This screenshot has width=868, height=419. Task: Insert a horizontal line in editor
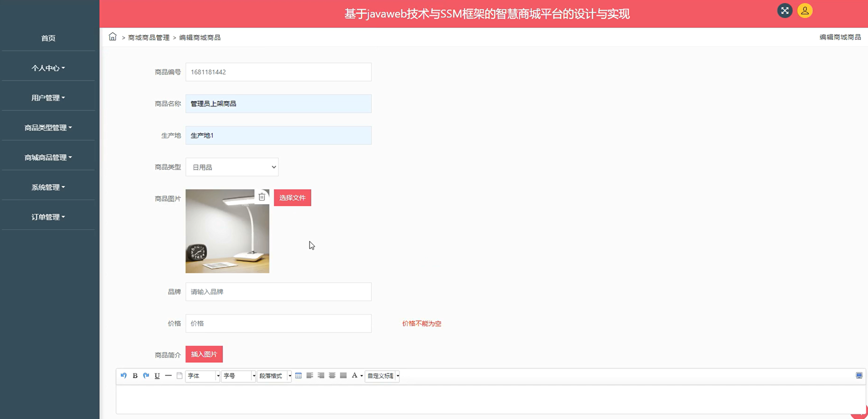[168, 375]
